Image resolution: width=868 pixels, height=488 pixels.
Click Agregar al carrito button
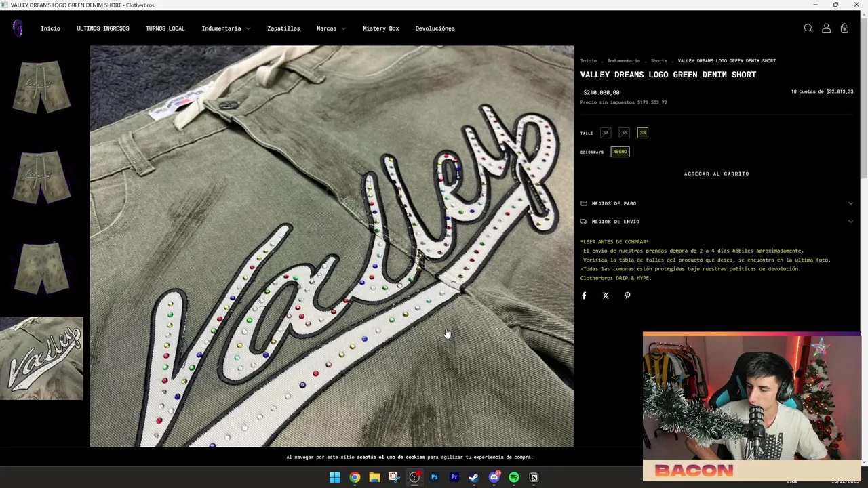click(x=716, y=174)
